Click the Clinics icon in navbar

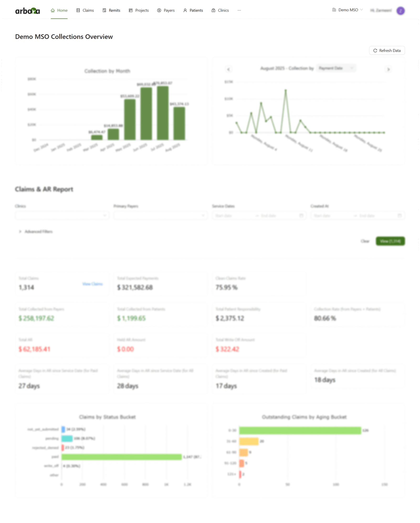[213, 11]
